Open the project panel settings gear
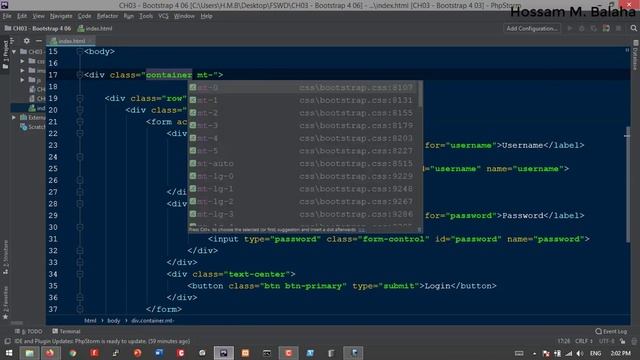The width and height of the screenshot is (640, 360). coord(27,41)
